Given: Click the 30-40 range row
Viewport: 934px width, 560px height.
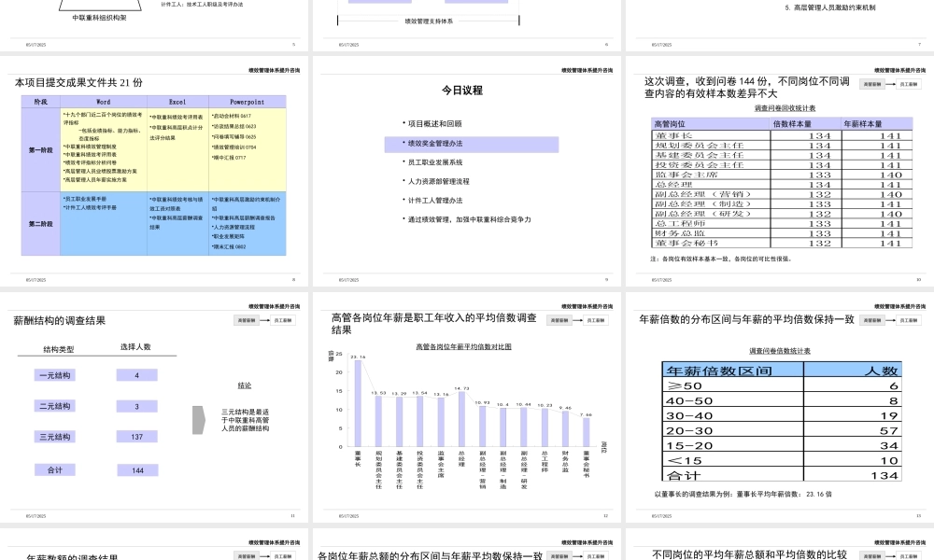Looking at the screenshot, I should click(782, 415).
